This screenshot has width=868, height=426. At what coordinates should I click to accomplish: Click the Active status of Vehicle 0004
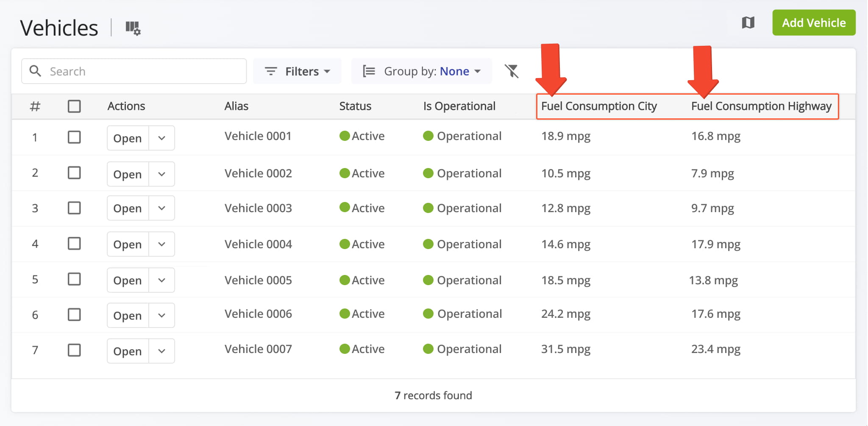coord(362,244)
